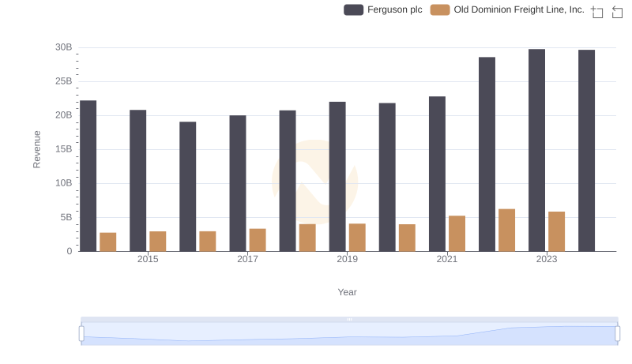Viewport: 632px width, 364px height.
Task: Click the Revenue axis title
Action: coord(36,149)
